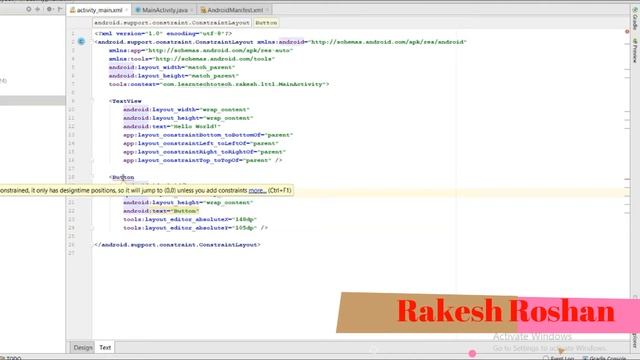640x360 pixels.
Task: Click the layout_editor_absoluteX line
Action: pyautogui.click(x=190, y=220)
